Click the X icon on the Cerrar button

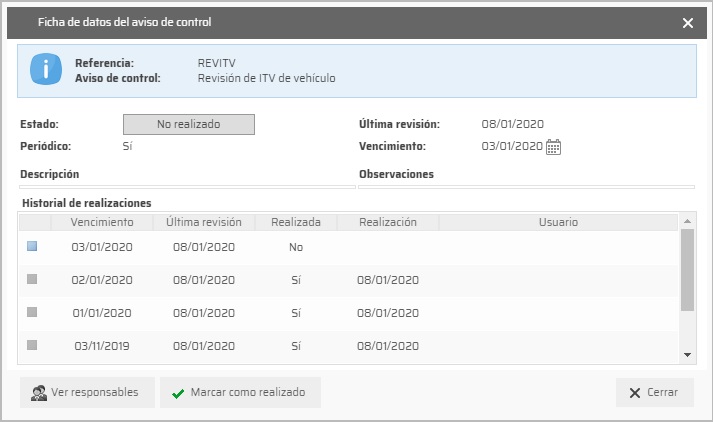coord(635,393)
